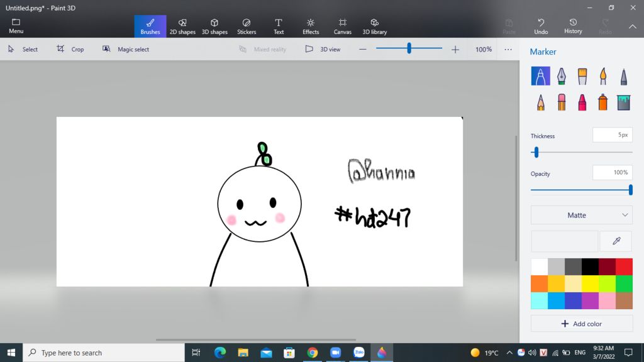
Task: Collapse the ribbon with the chevron
Action: (633, 26)
